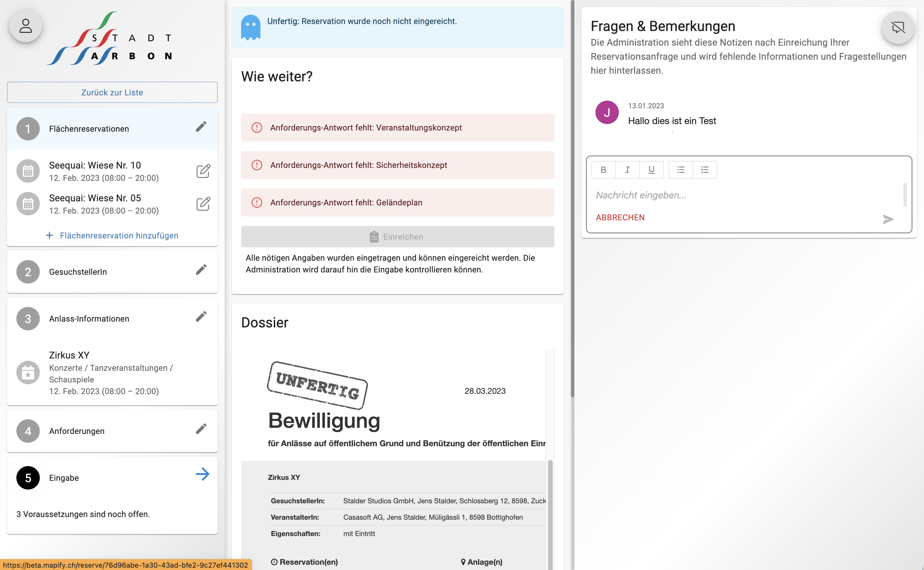This screenshot has width=924, height=570.
Task: Open the user profile icon
Action: [x=25, y=26]
